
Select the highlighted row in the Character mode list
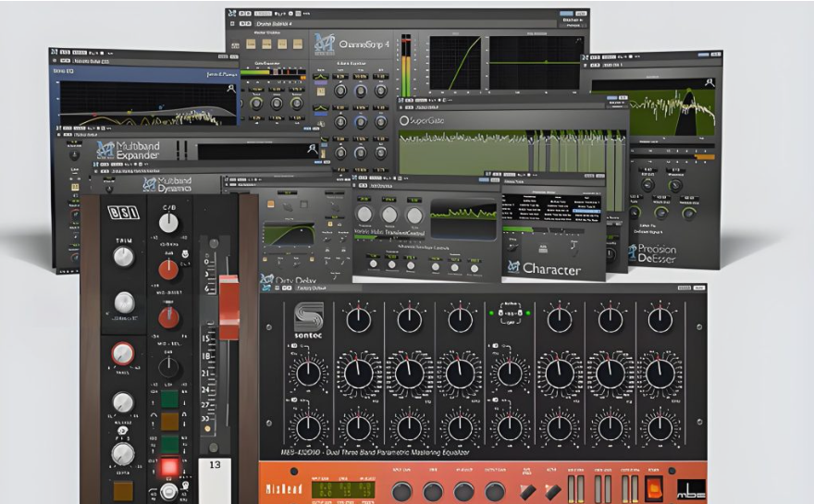[586, 211]
